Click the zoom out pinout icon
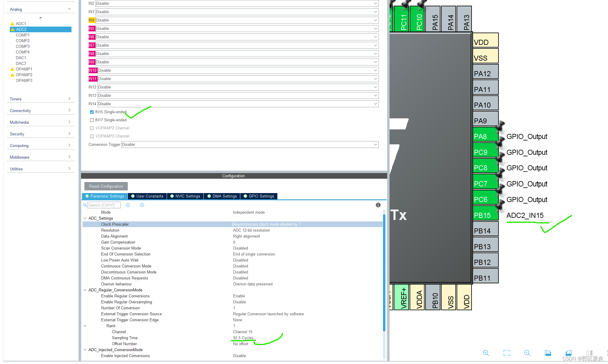The width and height of the screenshot is (608, 364). [527, 353]
